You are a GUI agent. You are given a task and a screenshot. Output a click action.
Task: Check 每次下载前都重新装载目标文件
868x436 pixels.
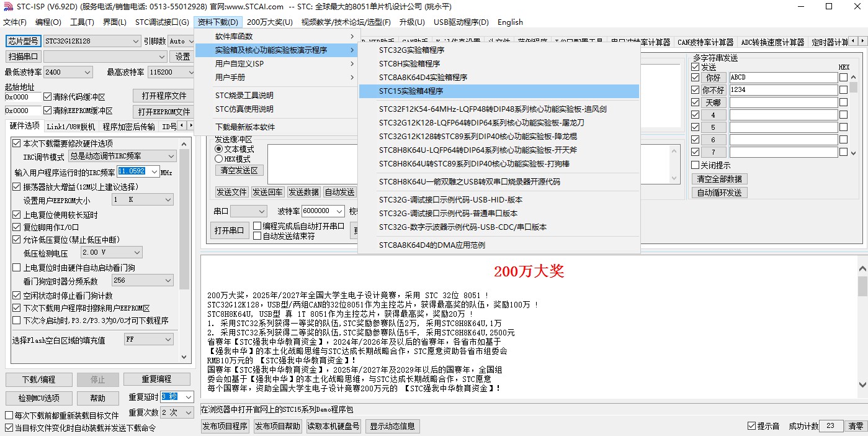click(x=9, y=416)
